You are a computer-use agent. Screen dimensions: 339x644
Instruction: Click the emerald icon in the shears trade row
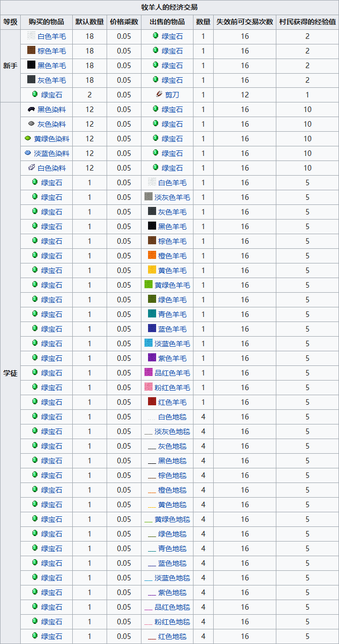coord(35,94)
